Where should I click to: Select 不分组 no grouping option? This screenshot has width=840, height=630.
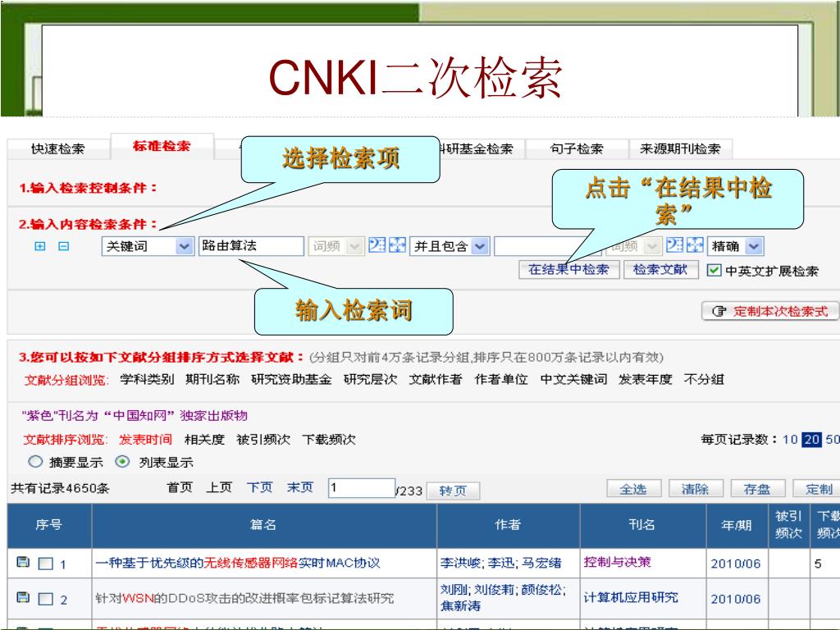coord(704,379)
